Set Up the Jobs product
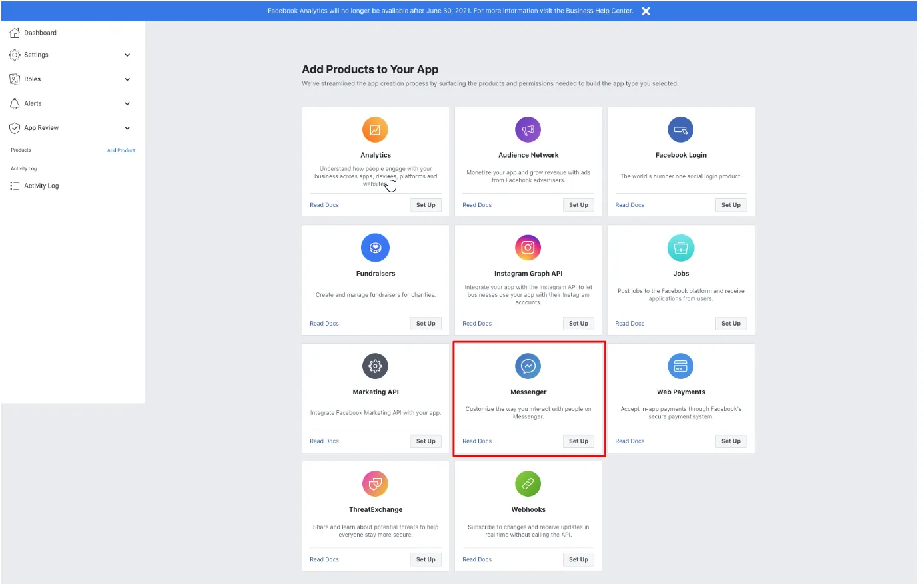The height and width of the screenshot is (584, 924). (731, 324)
